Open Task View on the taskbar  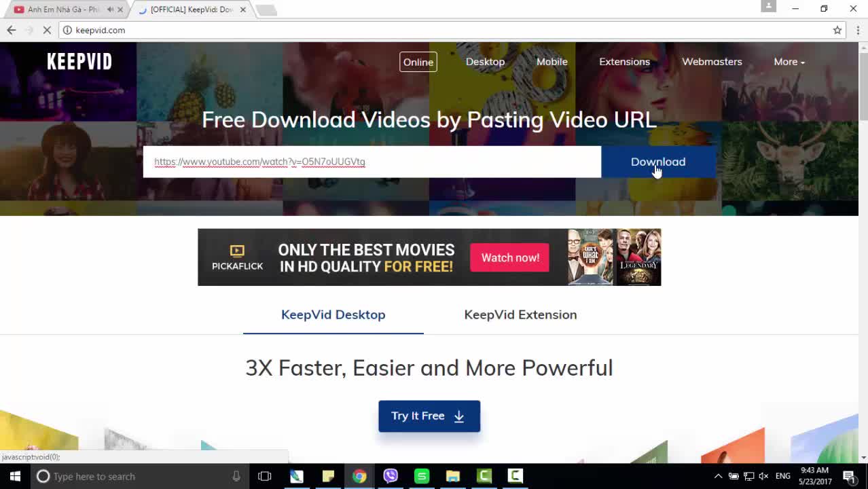click(x=265, y=476)
